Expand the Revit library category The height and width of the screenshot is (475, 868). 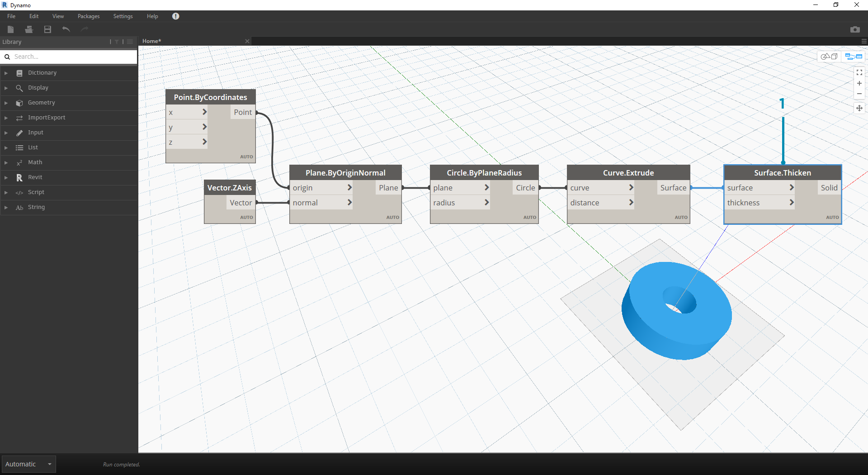click(x=35, y=177)
